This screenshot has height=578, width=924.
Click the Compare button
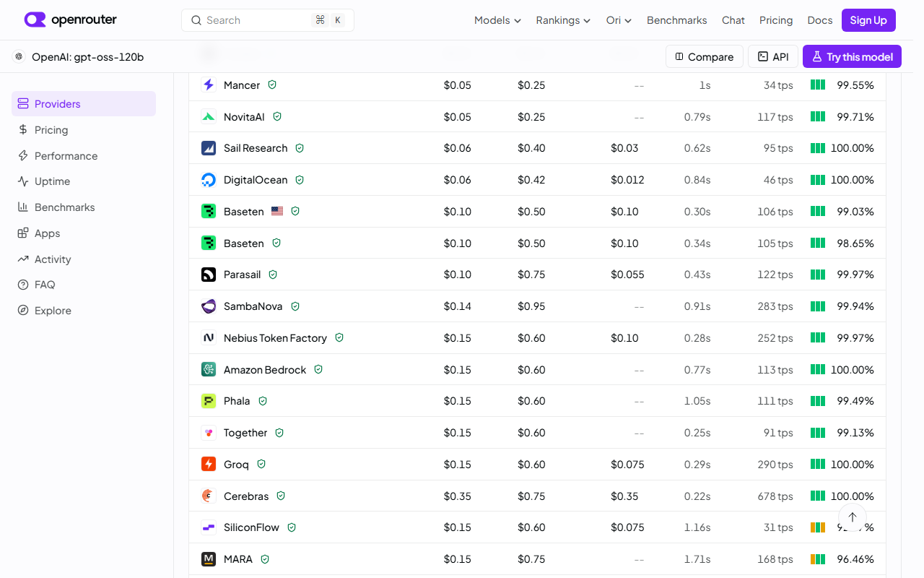(x=704, y=56)
